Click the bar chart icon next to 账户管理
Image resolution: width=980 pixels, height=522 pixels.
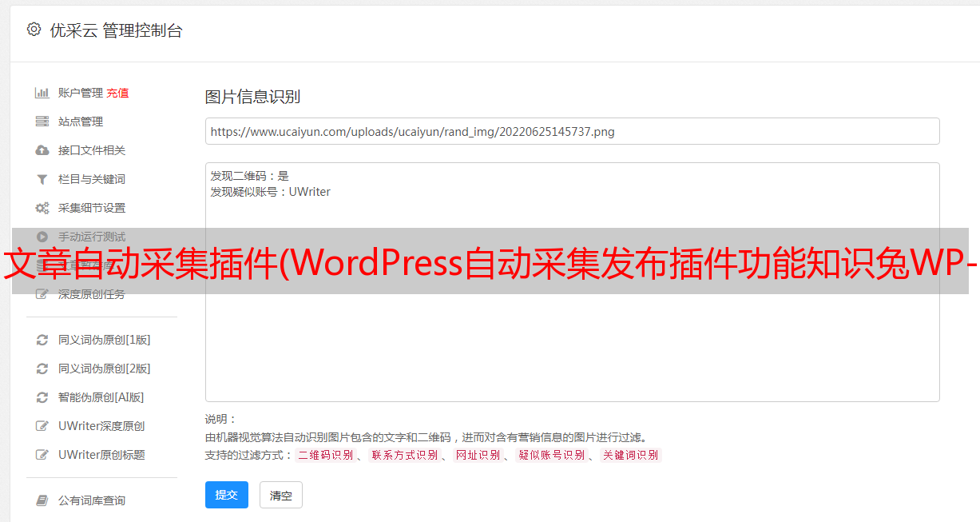42,93
